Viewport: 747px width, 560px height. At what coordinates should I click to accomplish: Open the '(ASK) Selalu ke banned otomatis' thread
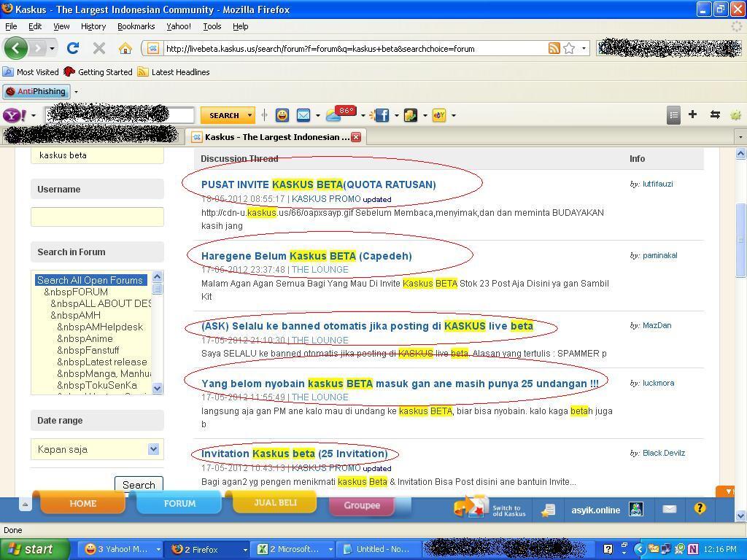(367, 326)
